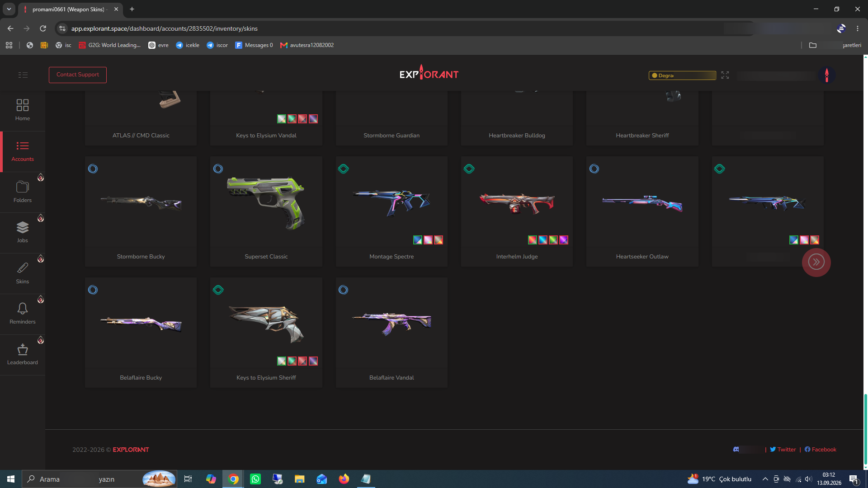Image resolution: width=868 pixels, height=488 pixels.
Task: Open the Montage Spectre skin image
Action: (392, 203)
